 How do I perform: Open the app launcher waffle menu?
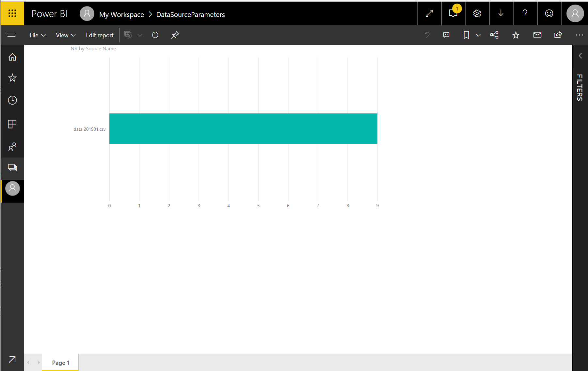pos(12,13)
